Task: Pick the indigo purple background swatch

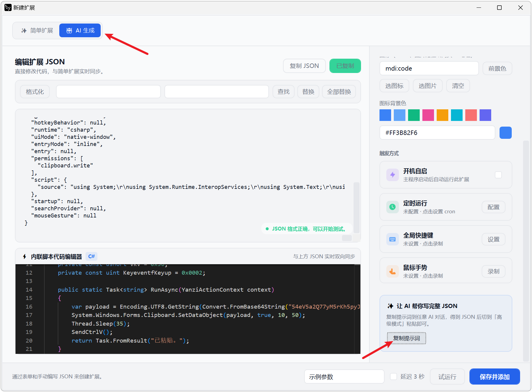Action: [485, 115]
